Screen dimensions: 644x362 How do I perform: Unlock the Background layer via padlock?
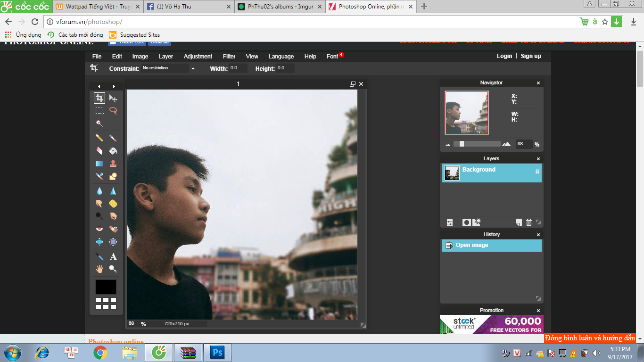click(x=537, y=171)
